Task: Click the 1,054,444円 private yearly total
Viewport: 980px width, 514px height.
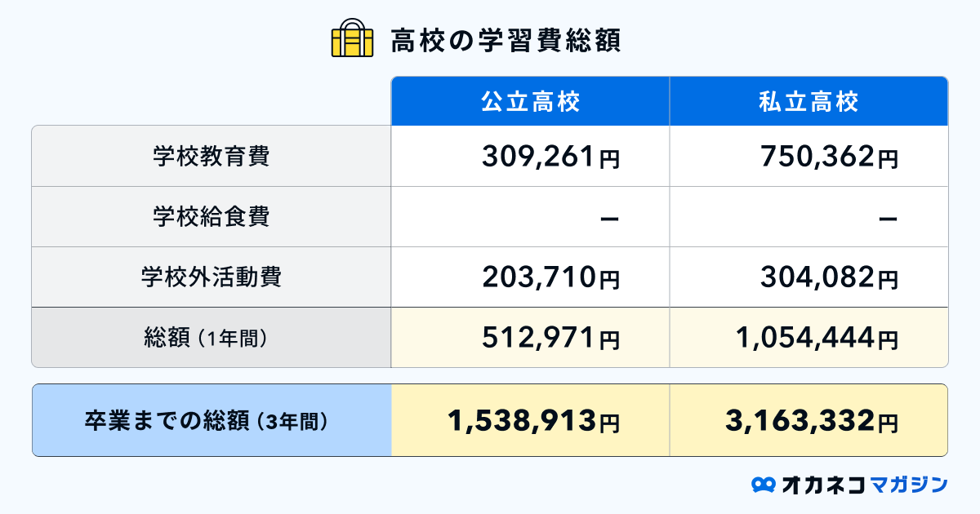Action: 815,338
